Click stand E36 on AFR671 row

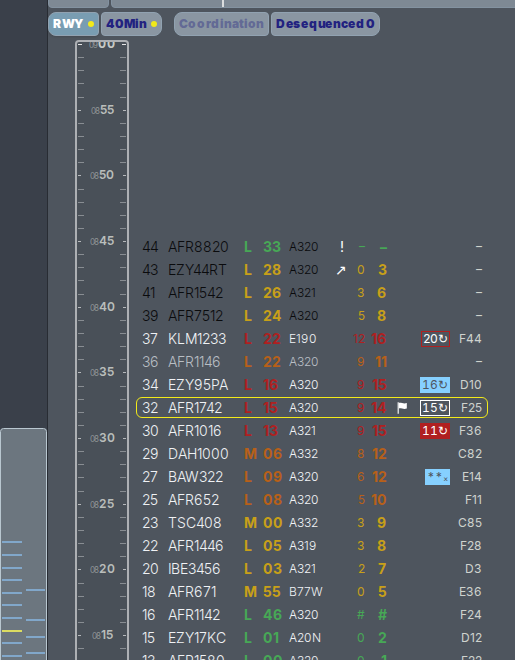(x=470, y=592)
